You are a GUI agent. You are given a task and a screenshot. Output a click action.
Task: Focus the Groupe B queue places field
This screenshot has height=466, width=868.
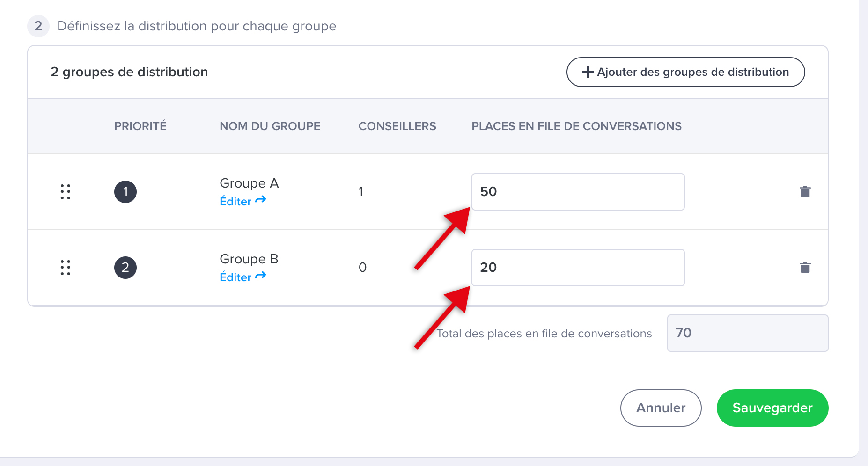click(x=578, y=268)
